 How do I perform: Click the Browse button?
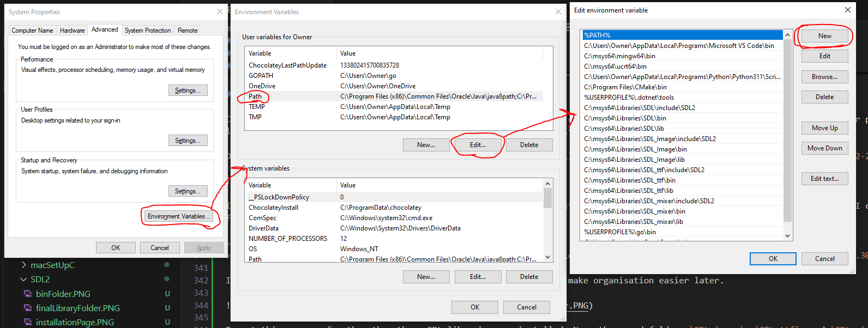[824, 77]
